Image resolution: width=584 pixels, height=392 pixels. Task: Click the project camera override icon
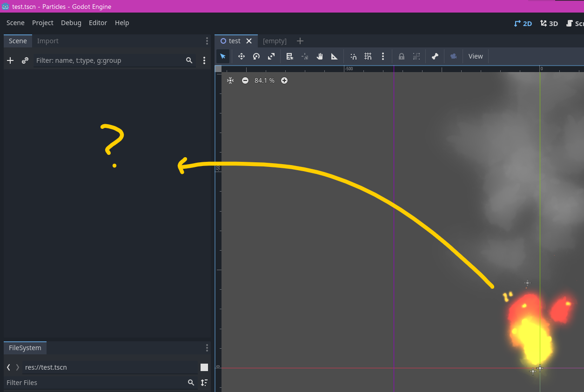click(454, 56)
